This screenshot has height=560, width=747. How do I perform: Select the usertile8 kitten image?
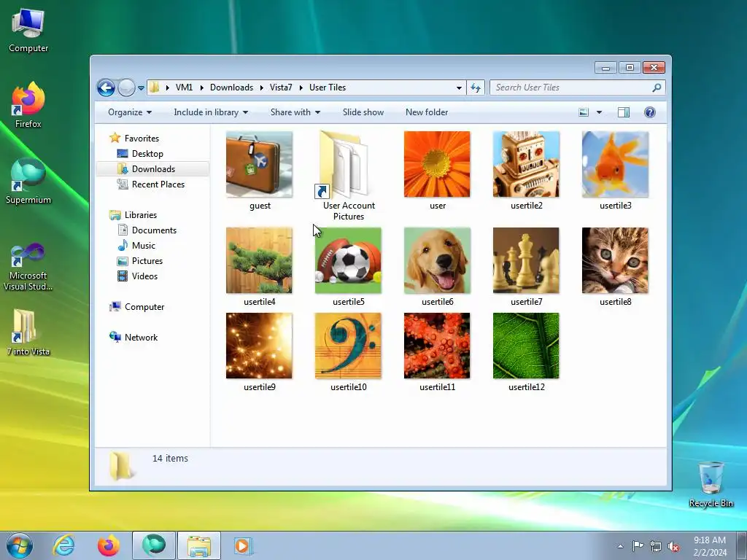pos(615,260)
